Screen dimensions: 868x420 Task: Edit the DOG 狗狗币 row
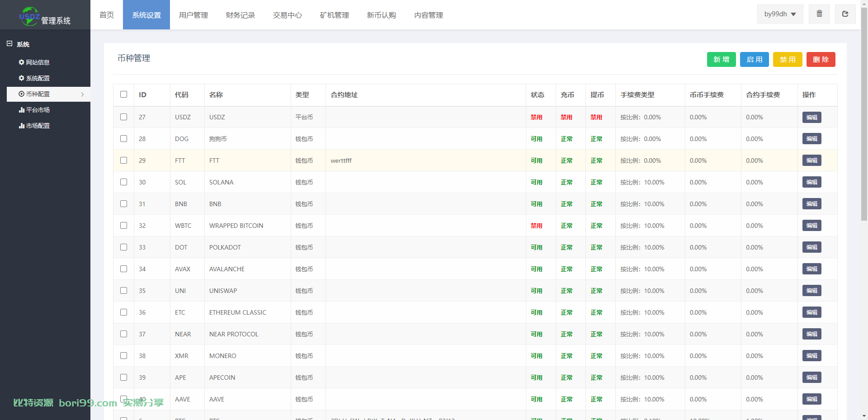click(812, 139)
